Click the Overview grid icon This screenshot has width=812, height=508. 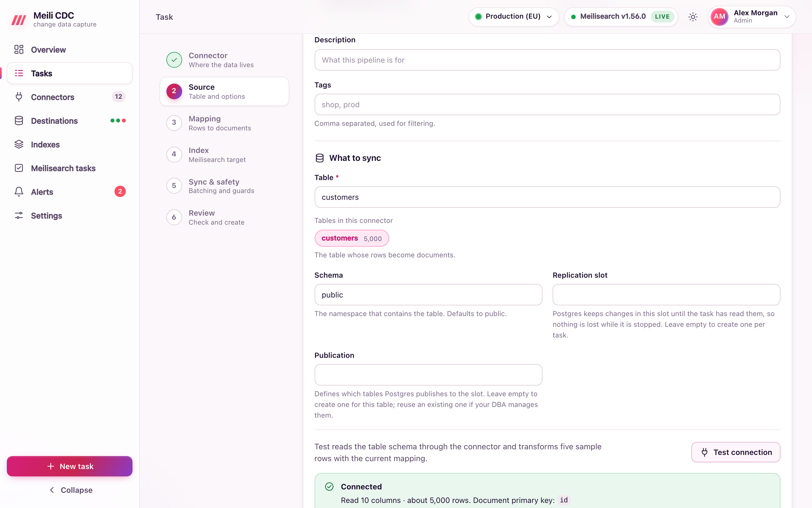[19, 50]
